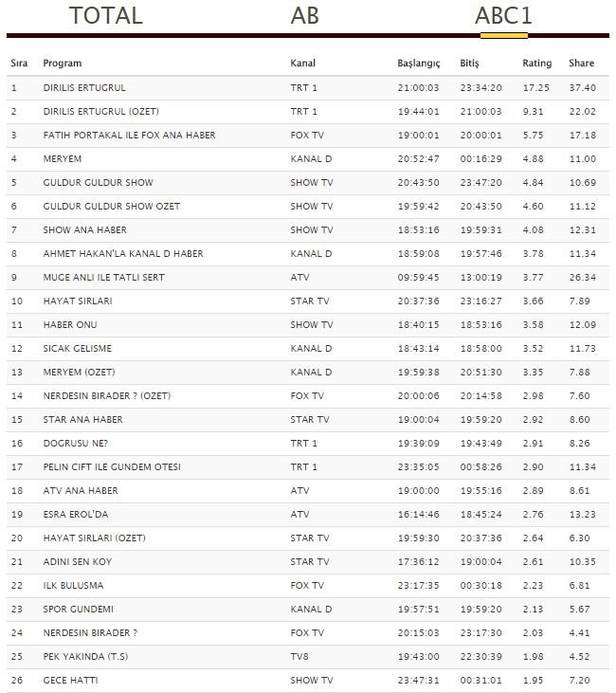Click the Program column header
616x693 pixels.
click(x=63, y=64)
